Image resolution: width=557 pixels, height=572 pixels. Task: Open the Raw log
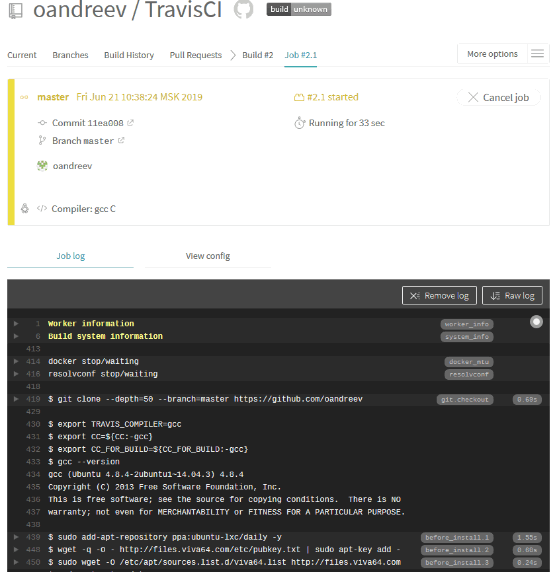click(x=512, y=295)
